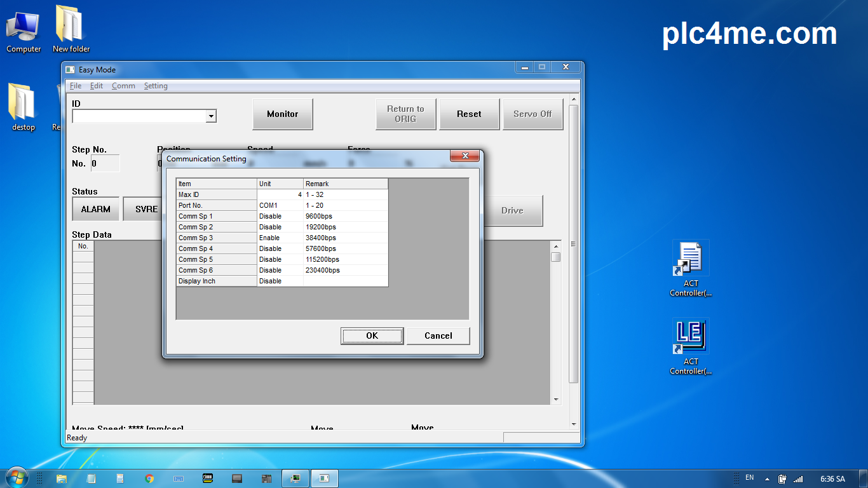
Task: Open the HMI display device icon on the taskbar
Action: (x=237, y=478)
